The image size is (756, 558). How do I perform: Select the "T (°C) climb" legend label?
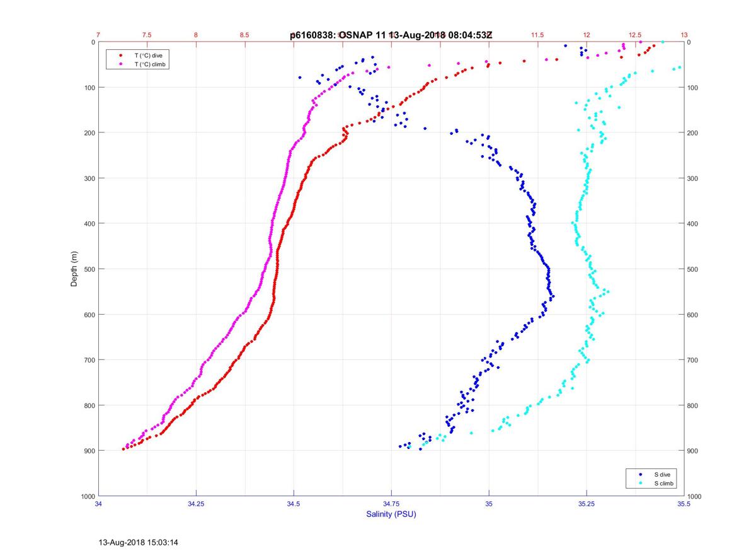151,64
